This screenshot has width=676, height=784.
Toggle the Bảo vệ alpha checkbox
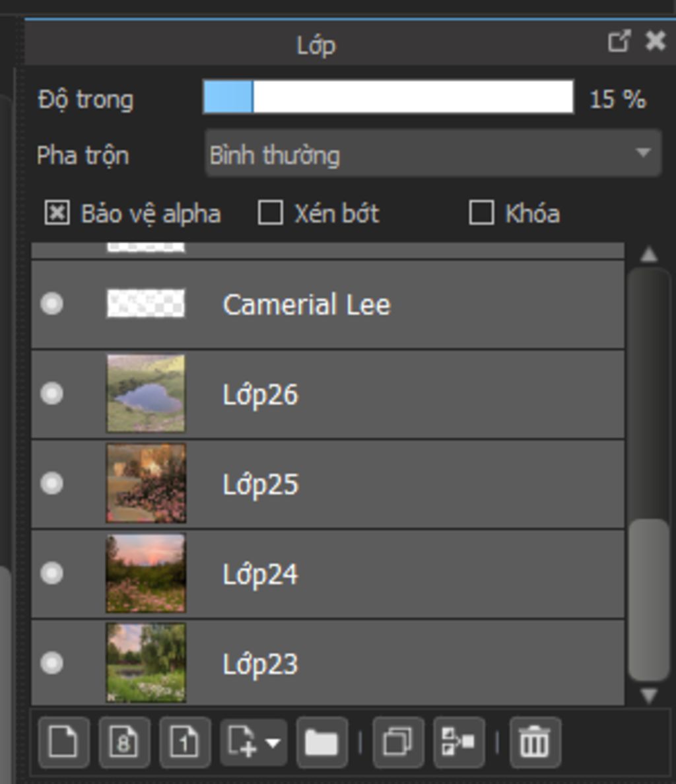pos(57,213)
